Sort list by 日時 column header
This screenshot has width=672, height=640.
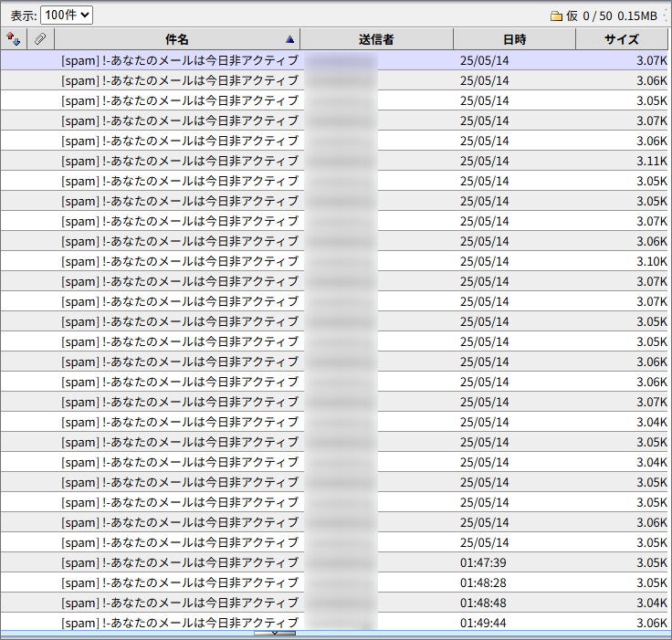pos(514,39)
